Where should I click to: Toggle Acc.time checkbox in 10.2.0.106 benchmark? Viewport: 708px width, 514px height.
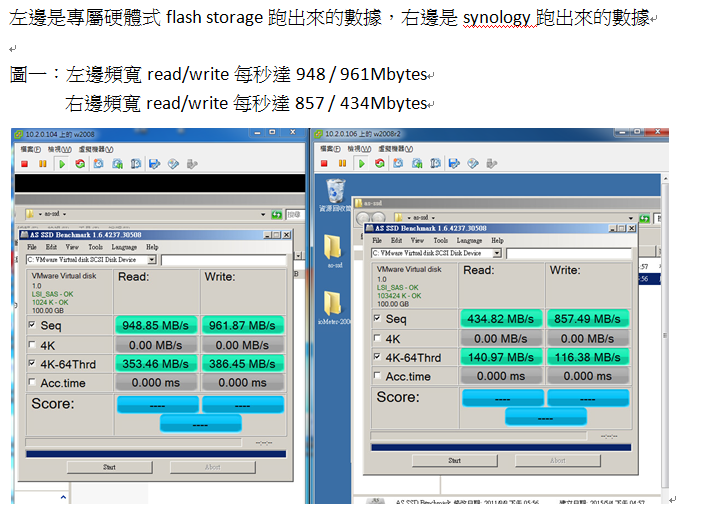click(377, 375)
